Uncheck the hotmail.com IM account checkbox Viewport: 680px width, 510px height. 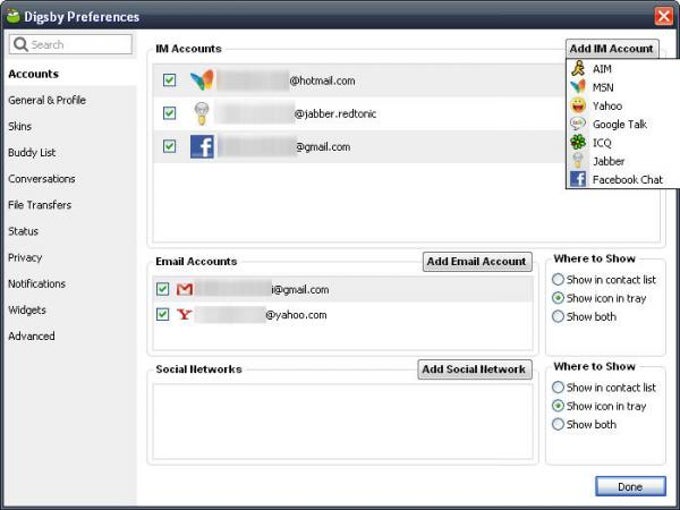[x=169, y=80]
